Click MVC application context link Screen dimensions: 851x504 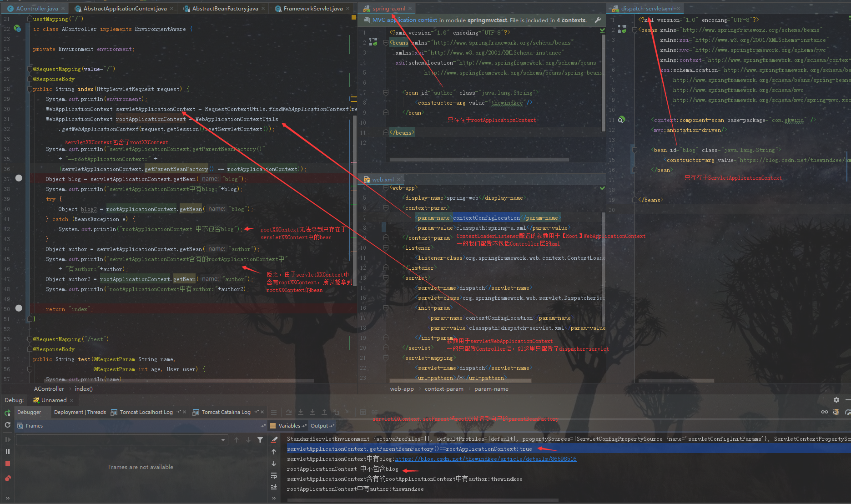click(404, 20)
